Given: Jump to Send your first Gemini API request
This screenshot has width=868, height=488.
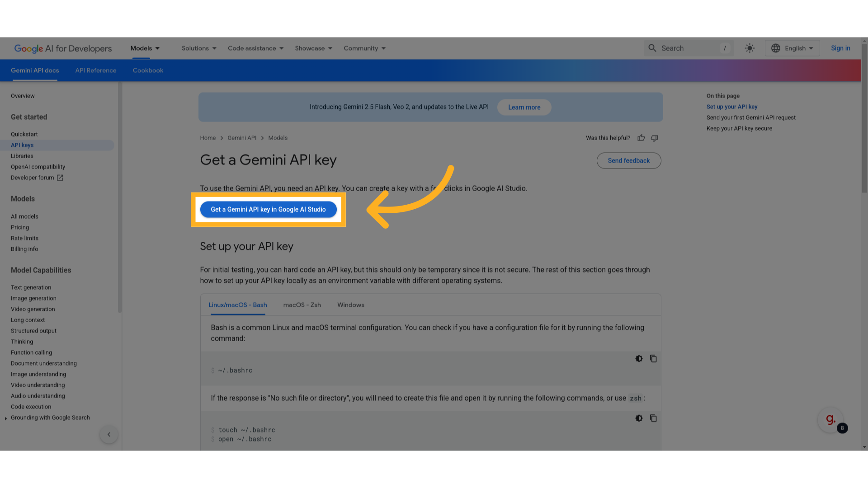Looking at the screenshot, I should point(751,117).
